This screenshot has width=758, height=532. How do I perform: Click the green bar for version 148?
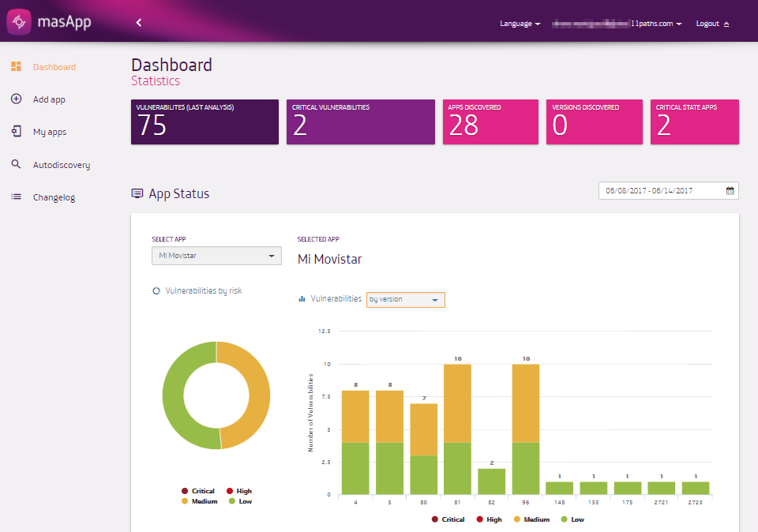tap(559, 488)
